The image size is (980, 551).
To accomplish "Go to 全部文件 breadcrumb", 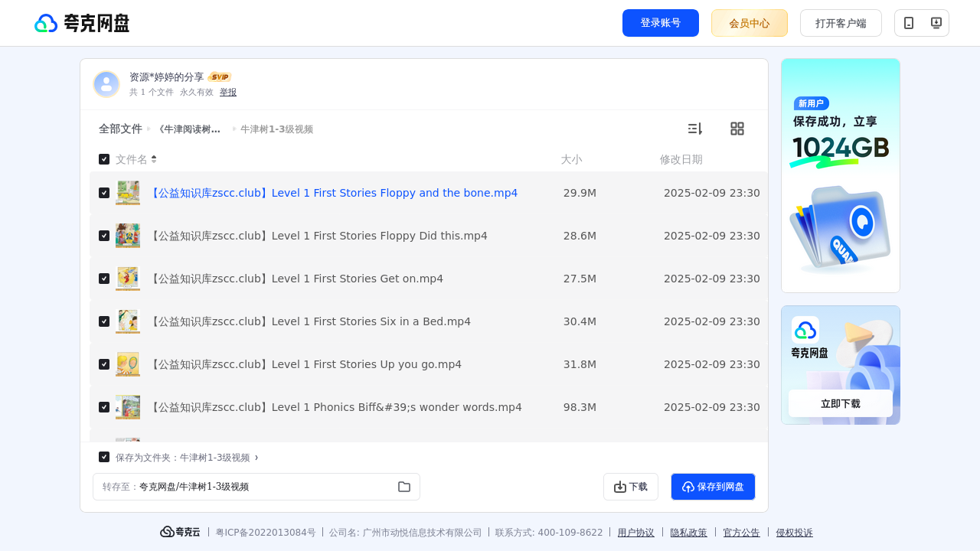I will [120, 129].
